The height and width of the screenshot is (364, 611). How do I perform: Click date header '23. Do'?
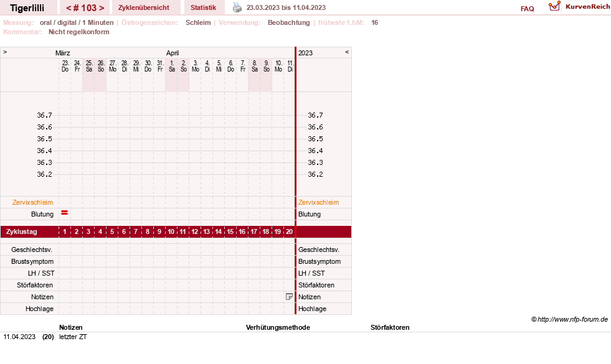(65, 66)
